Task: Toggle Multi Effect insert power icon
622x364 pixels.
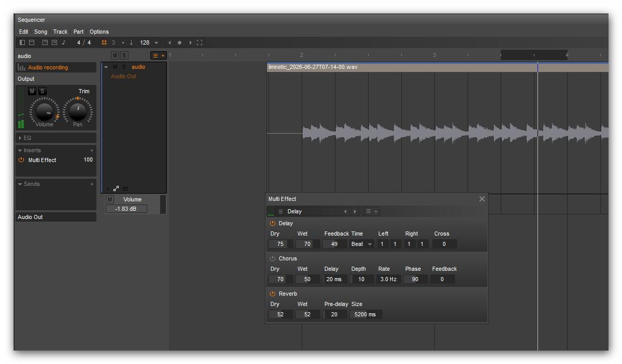Action: [21, 160]
